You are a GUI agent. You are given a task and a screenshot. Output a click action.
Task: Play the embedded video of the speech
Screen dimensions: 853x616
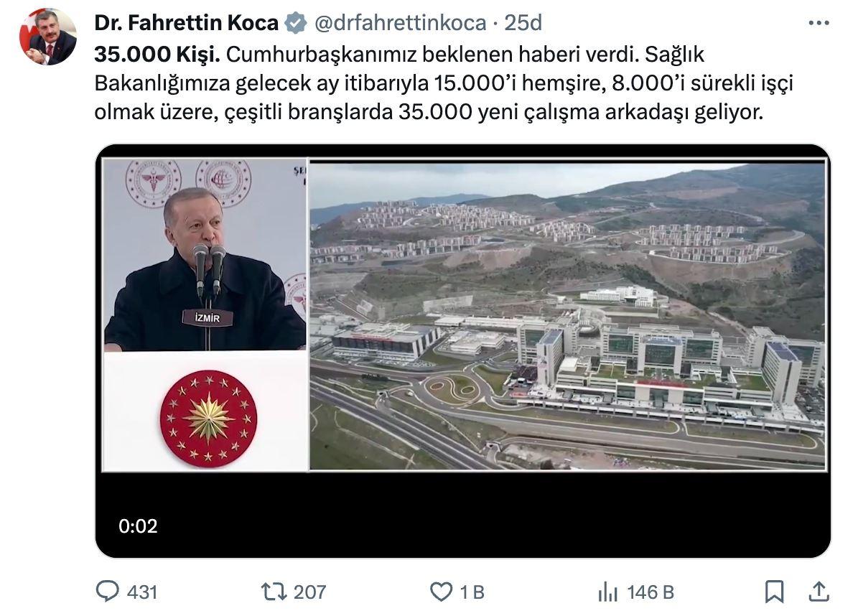463,351
